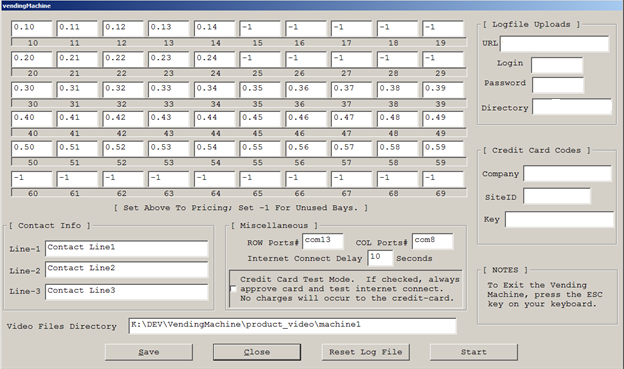This screenshot has width=624, height=369.
Task: Edit the Contact Line1 field
Action: point(127,248)
